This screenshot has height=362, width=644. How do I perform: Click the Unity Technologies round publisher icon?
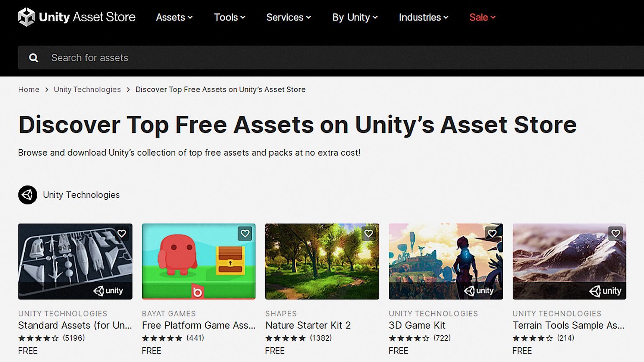click(28, 195)
